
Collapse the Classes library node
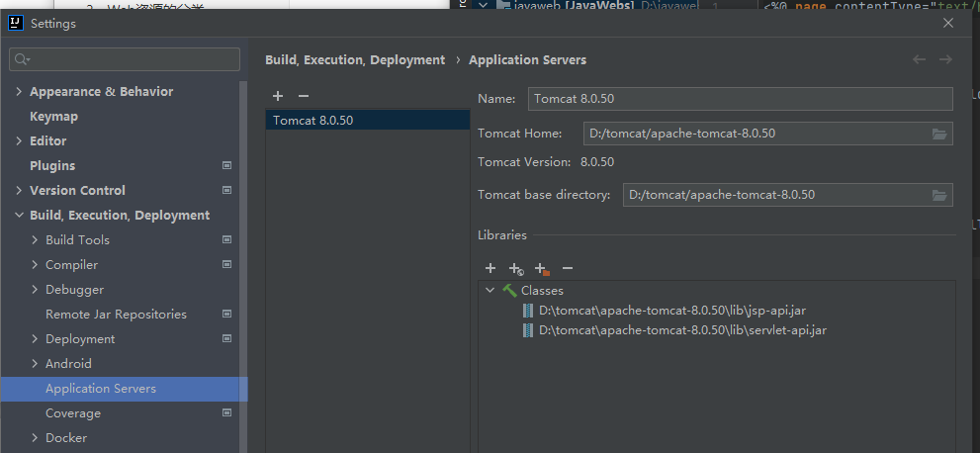point(490,291)
